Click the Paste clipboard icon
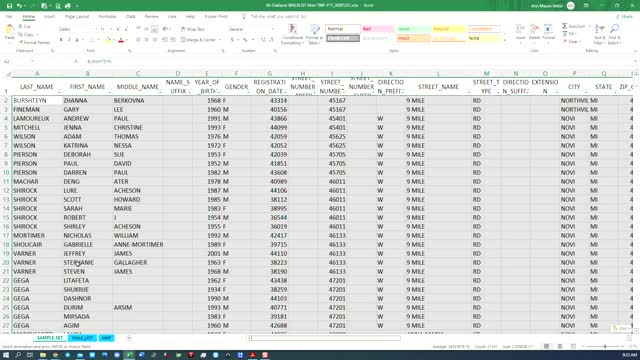 [9, 29]
